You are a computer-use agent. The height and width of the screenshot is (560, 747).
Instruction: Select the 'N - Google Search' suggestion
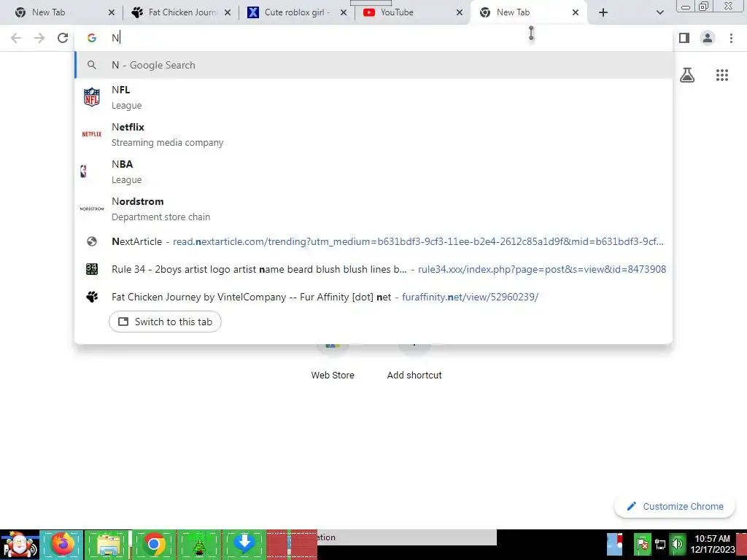click(373, 65)
